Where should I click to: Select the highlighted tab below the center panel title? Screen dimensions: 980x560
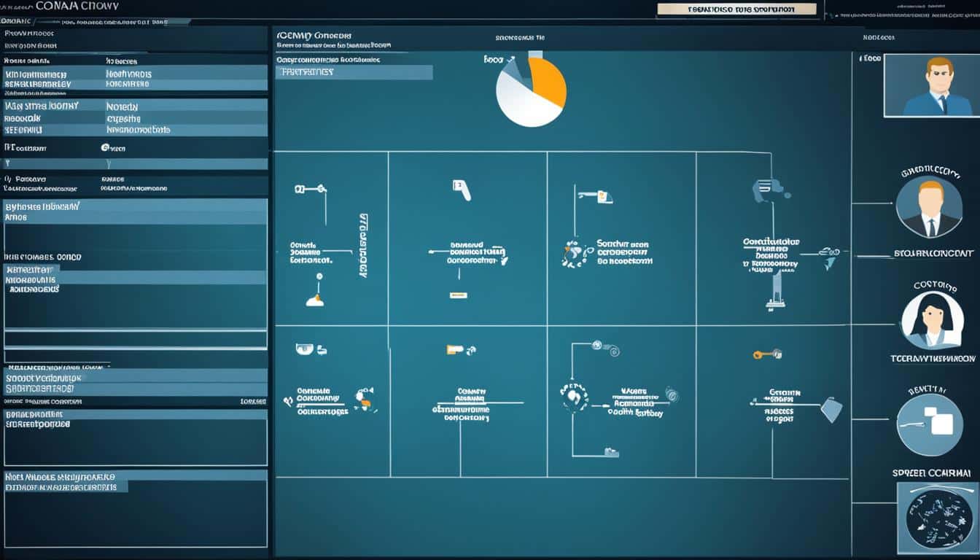pos(354,72)
